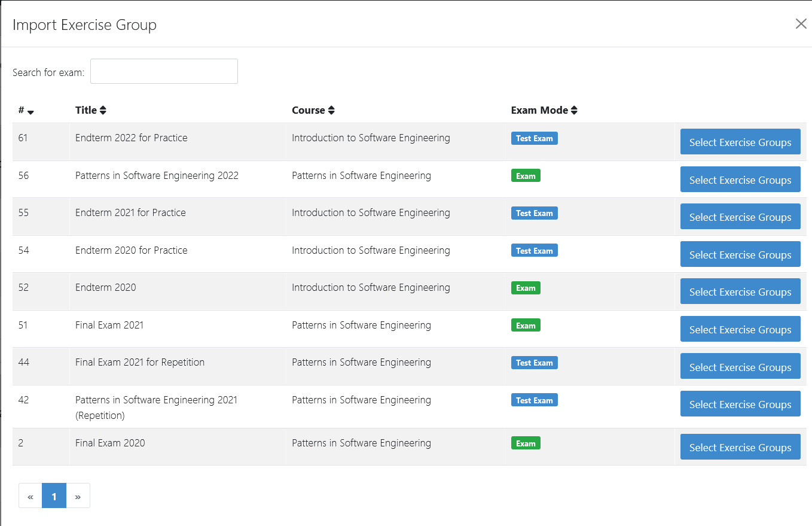This screenshot has height=526, width=812.
Task: Select Exercise Groups for Endterm 2021 for Practice
Action: point(740,217)
